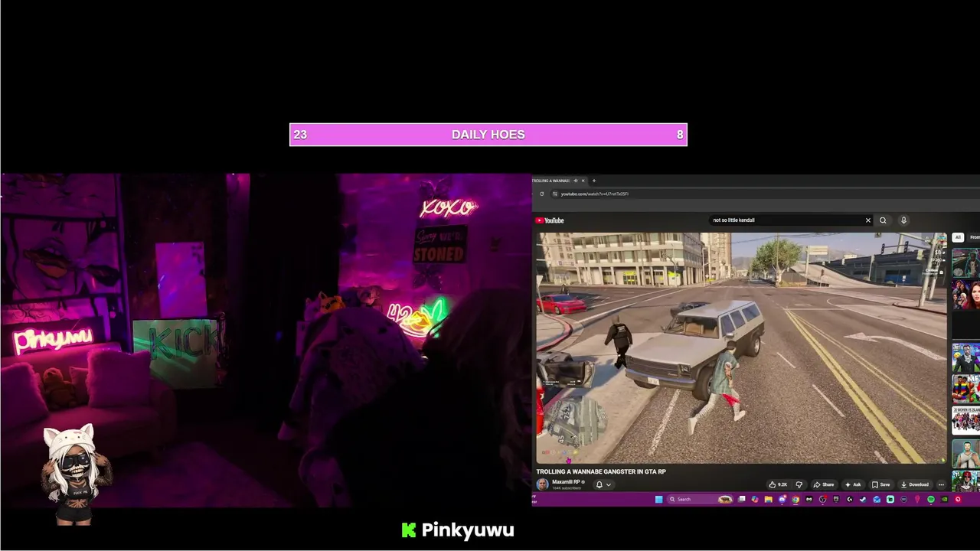Click the Download button under the video
Image resolution: width=980 pixels, height=551 pixels.
coord(915,484)
